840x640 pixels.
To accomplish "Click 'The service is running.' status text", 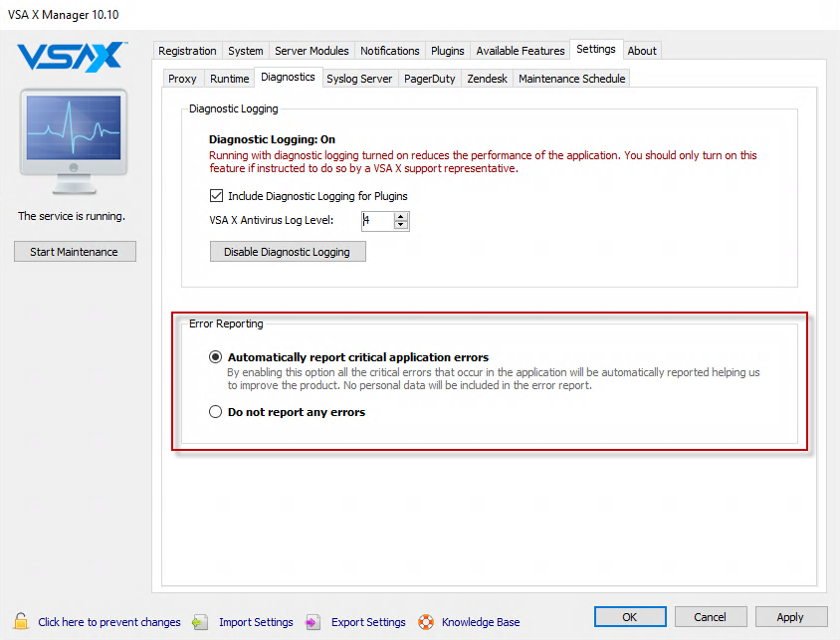I will click(x=72, y=216).
